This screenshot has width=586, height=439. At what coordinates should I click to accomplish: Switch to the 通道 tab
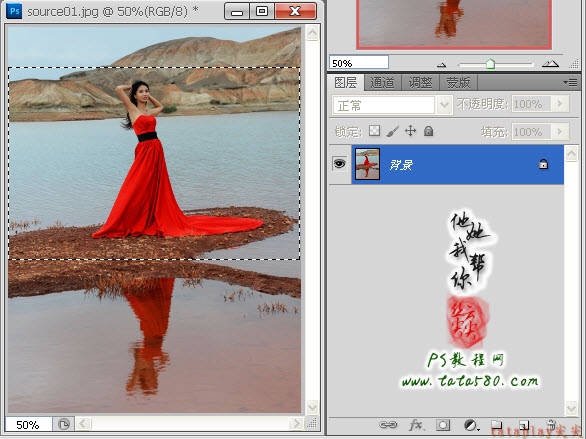point(382,83)
